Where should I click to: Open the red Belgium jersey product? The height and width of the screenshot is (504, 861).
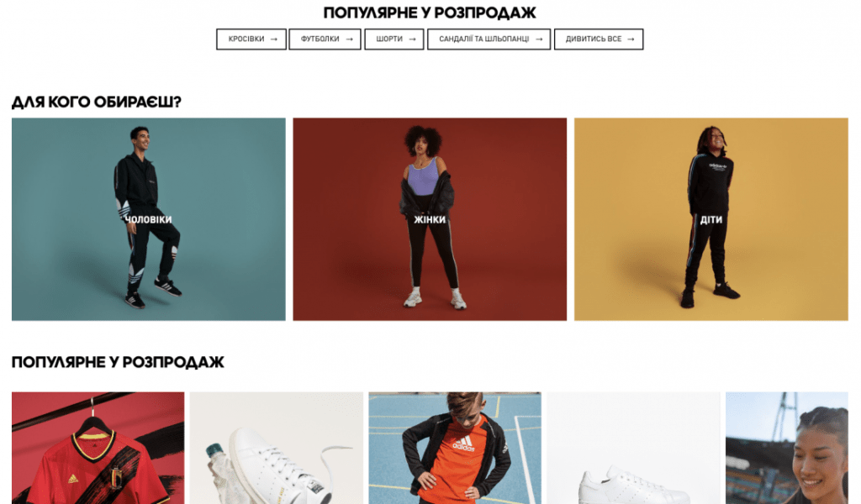pos(98,448)
